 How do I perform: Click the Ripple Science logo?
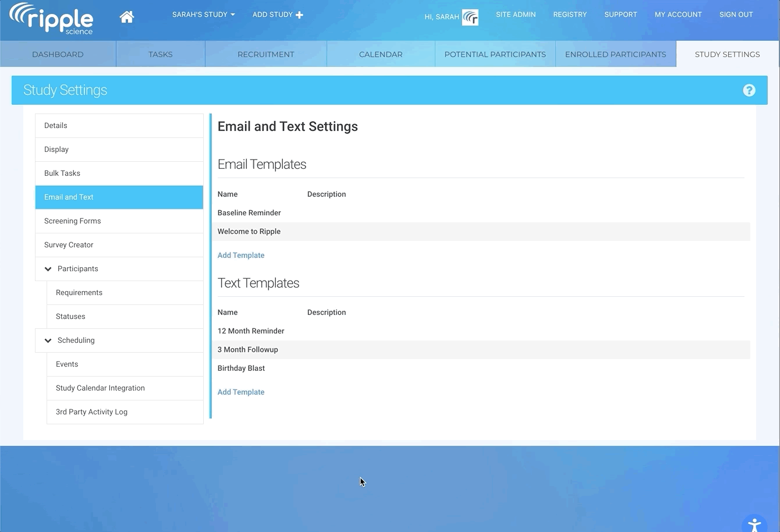52,19
